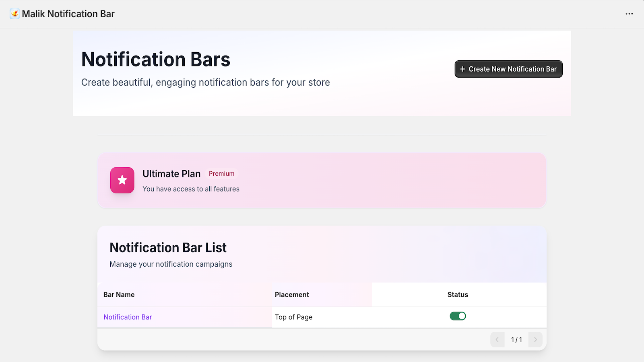Click the previous page chevron
644x362 pixels.
[x=497, y=339]
